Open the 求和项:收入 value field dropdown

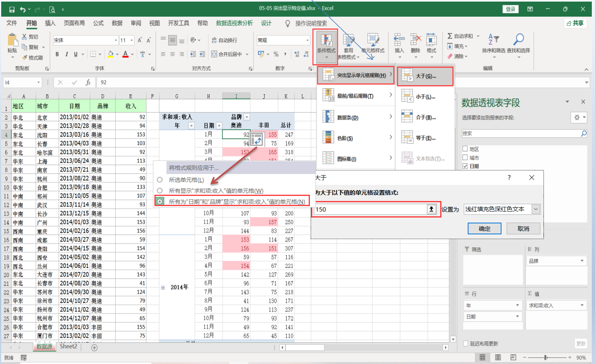pyautogui.click(x=582, y=305)
